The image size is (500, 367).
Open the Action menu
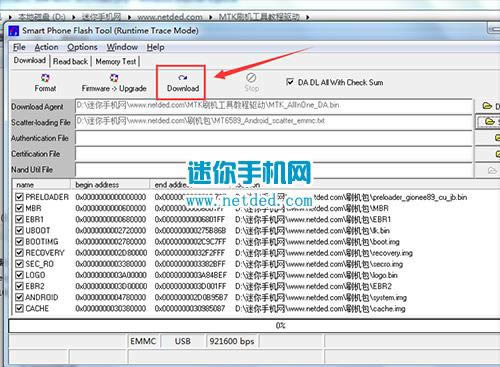[x=46, y=47]
